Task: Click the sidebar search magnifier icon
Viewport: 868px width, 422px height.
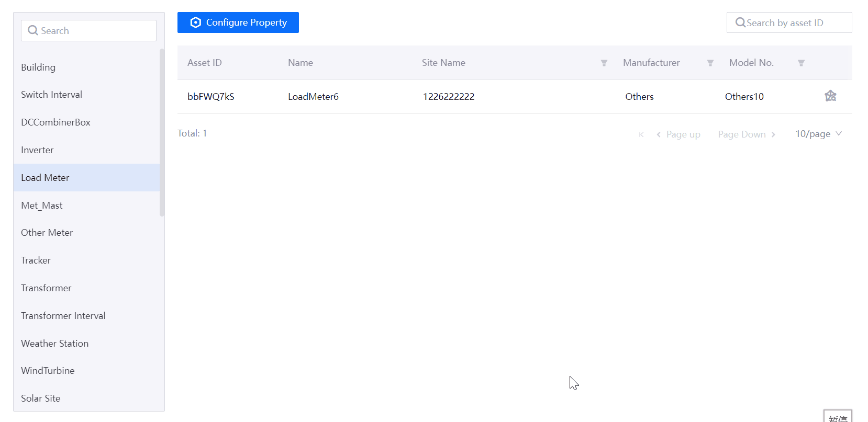Action: (33, 30)
